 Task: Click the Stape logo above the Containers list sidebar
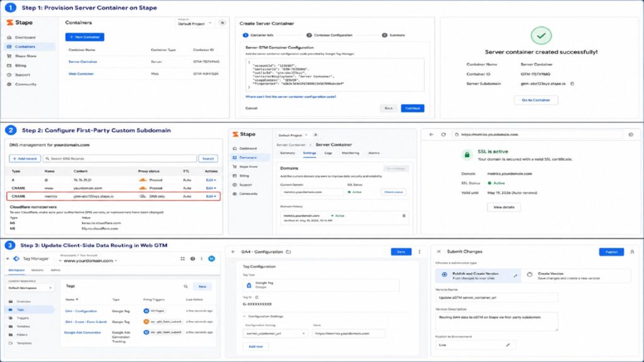pyautogui.click(x=19, y=23)
